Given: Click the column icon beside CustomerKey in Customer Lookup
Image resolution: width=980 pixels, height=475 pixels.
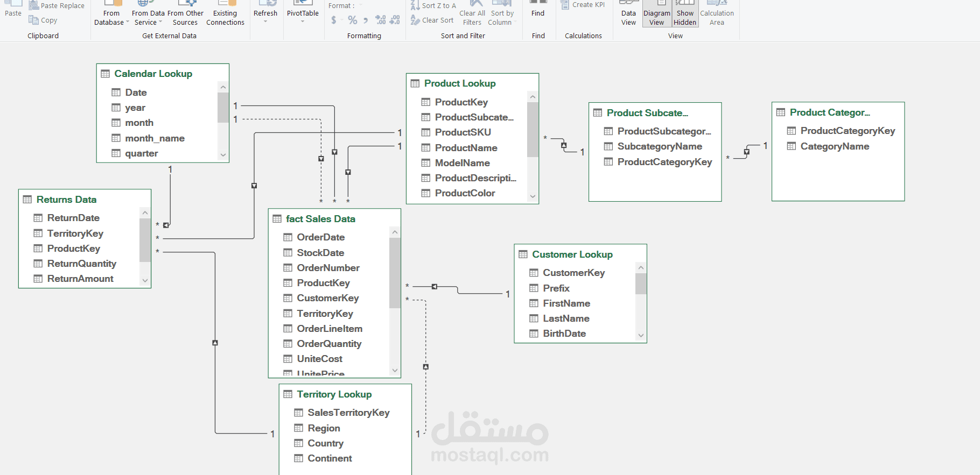Looking at the screenshot, I should (x=534, y=273).
